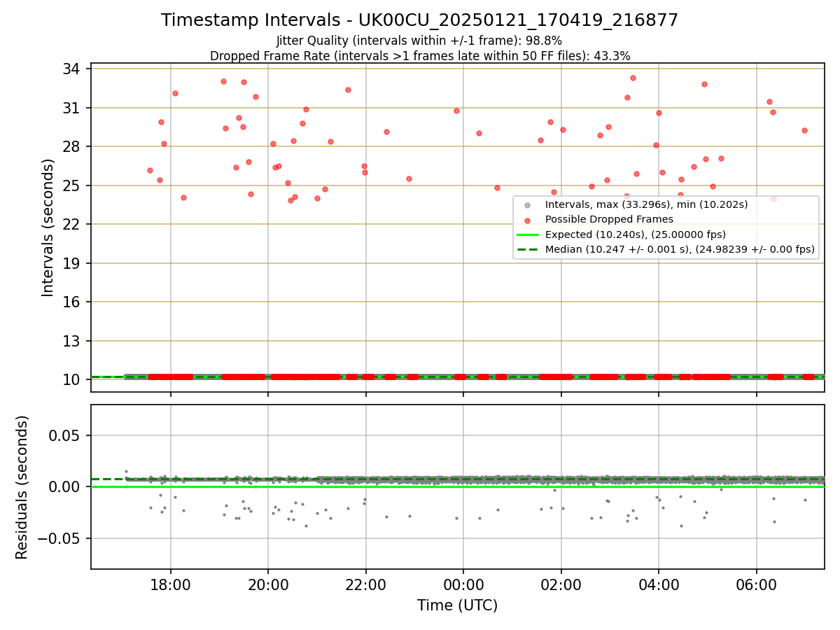Image resolution: width=840 pixels, height=630 pixels.
Task: Click the '04:00' x-axis tick label
Action: [x=659, y=586]
